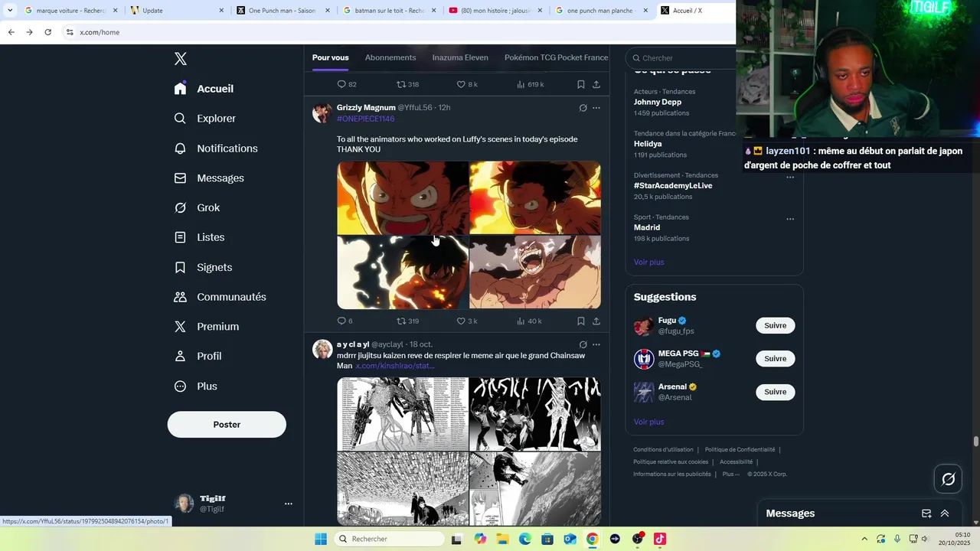This screenshot has height=551, width=980.
Task: Switch to Pokémon TCG Pocket France tab
Action: click(557, 57)
